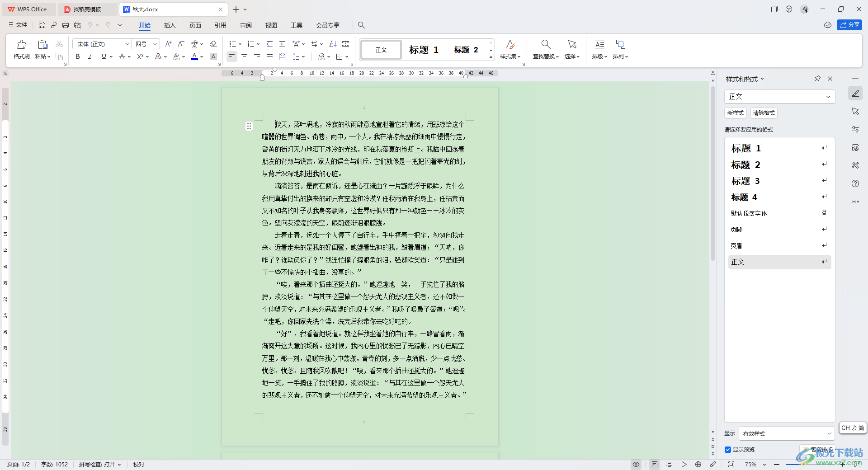Switch to the 引用 (References) tab

tap(220, 25)
